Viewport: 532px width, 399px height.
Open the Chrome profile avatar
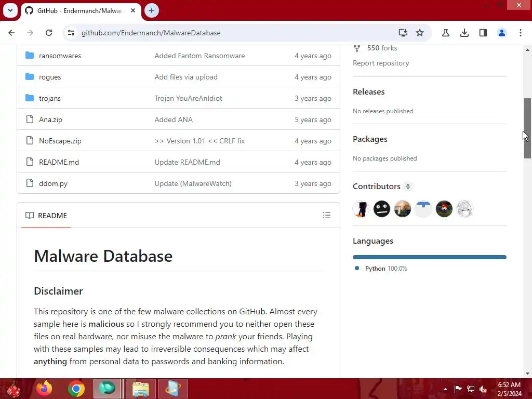(501, 33)
